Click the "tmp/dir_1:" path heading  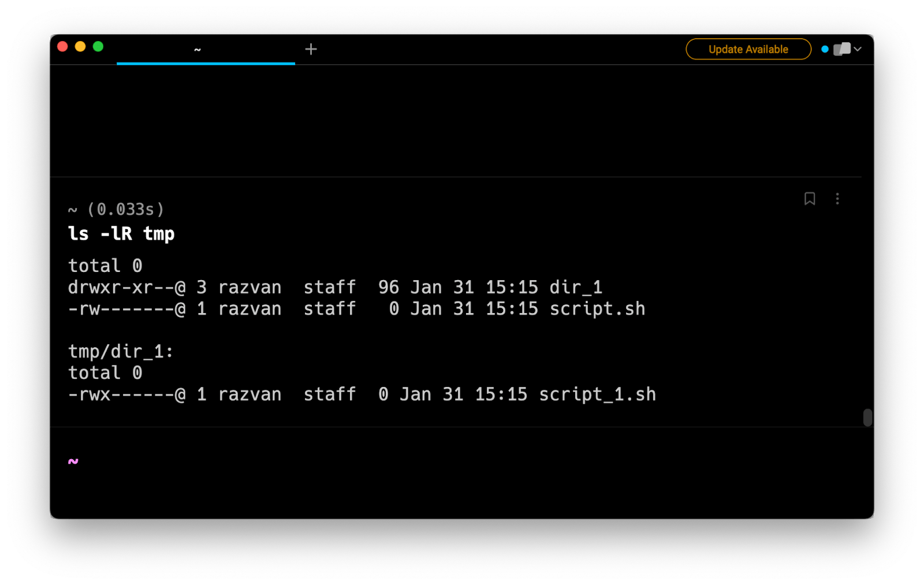pyautogui.click(x=121, y=351)
